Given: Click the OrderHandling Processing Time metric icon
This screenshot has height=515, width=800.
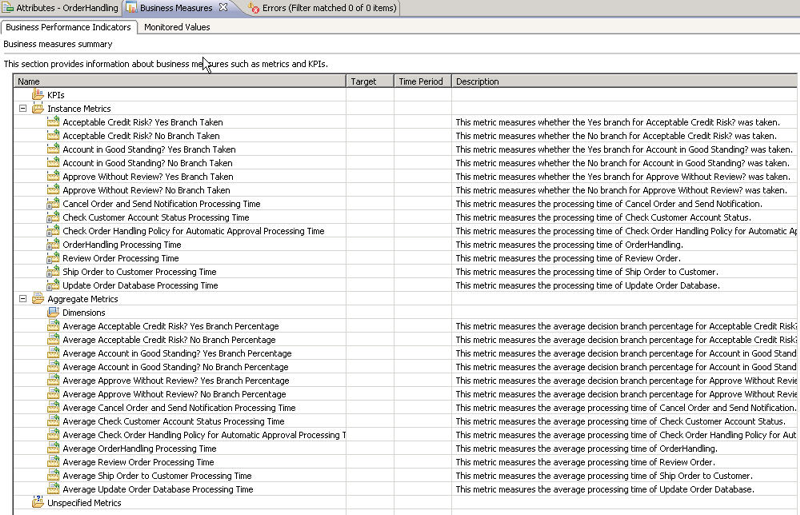Looking at the screenshot, I should click(54, 245).
